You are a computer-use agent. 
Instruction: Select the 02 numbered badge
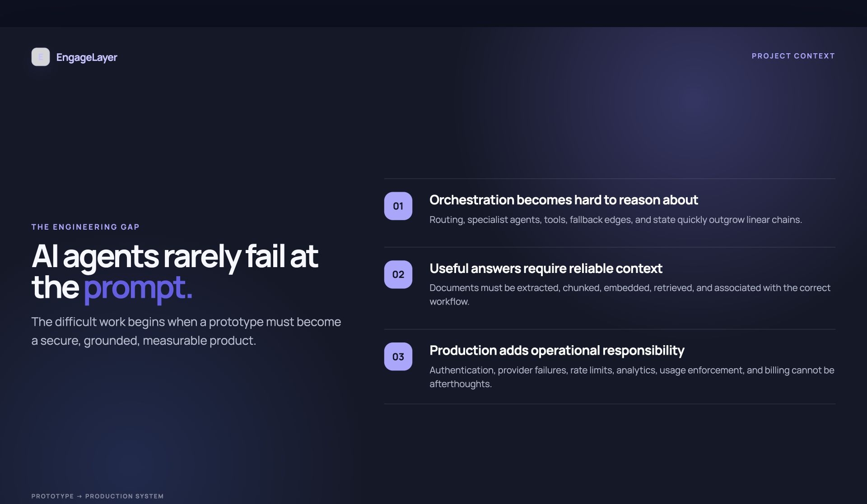pyautogui.click(x=398, y=274)
